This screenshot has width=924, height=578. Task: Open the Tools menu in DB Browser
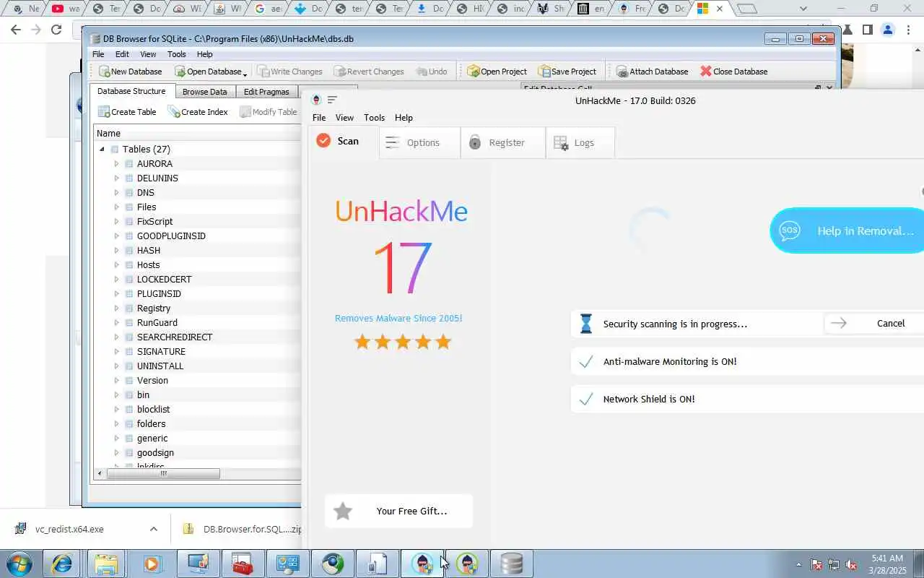(x=176, y=54)
